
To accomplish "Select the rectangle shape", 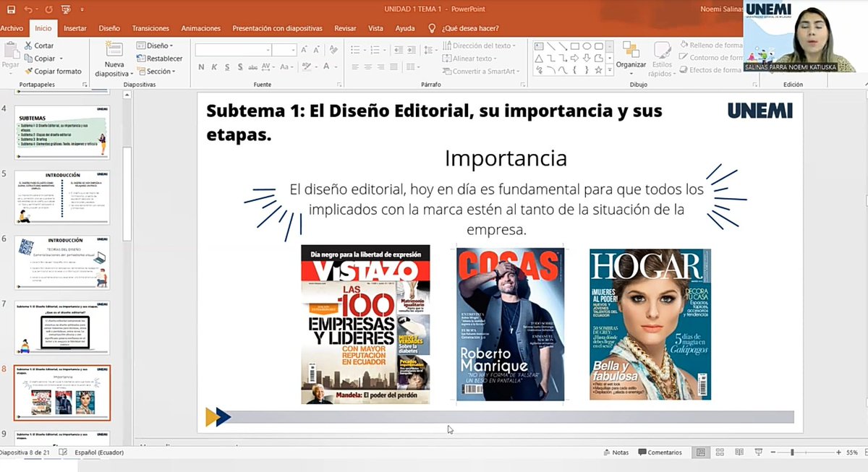I will 576,46.
